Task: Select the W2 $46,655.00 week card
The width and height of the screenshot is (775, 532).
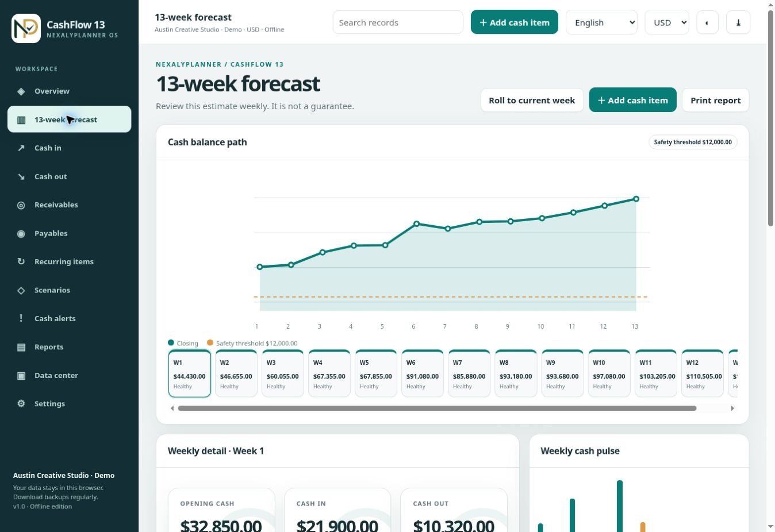Action: (236, 373)
